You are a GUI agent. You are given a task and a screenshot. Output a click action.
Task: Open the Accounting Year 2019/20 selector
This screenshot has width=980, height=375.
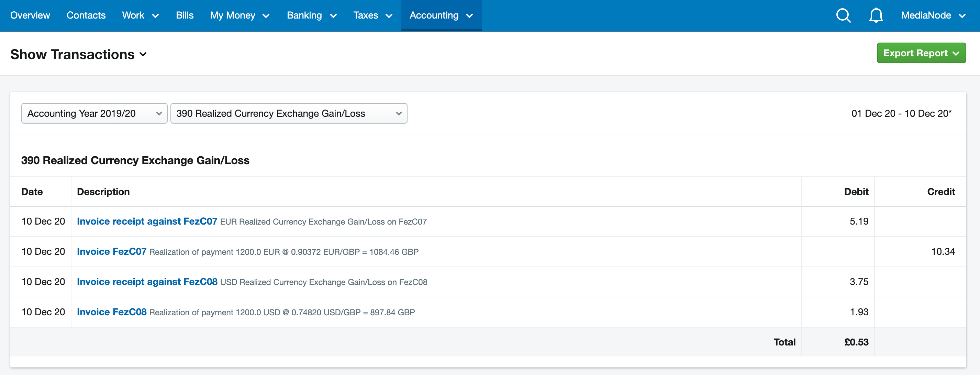point(94,113)
